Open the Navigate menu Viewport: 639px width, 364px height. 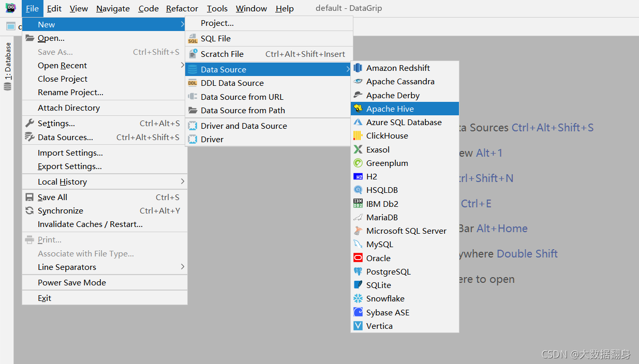pos(113,8)
